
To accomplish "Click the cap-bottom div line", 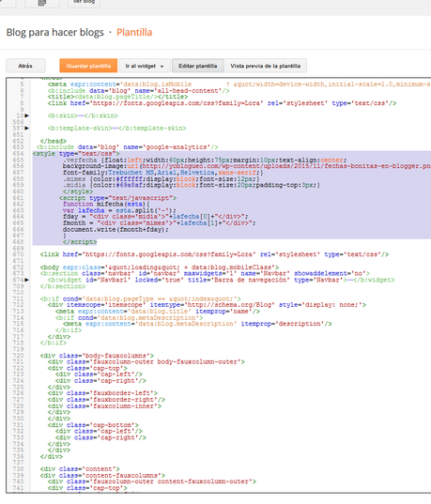I will tap(93, 425).
